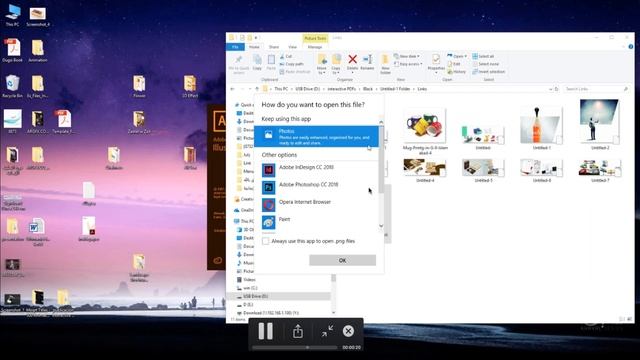Switch to the Home ribbon tab
640x360 pixels.
click(254, 47)
